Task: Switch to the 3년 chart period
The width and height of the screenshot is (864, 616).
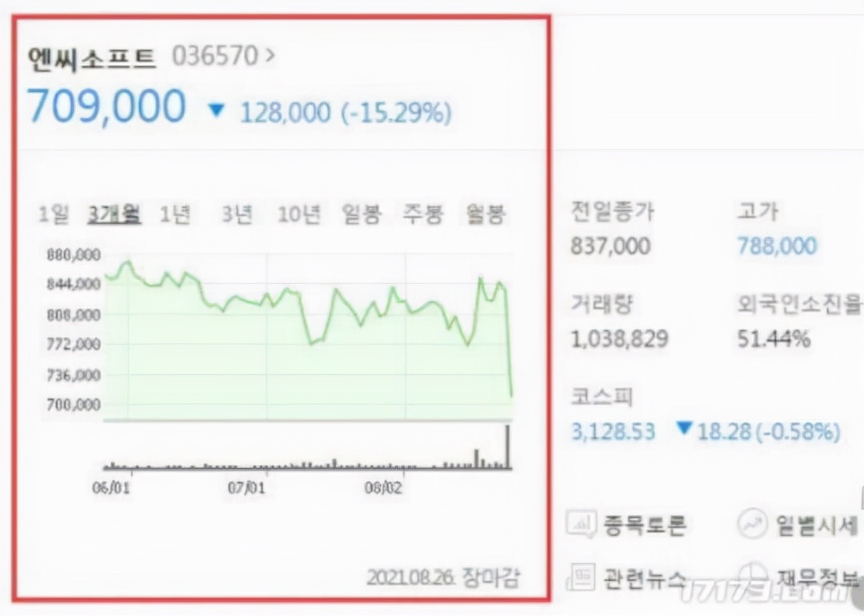Action: 237,214
